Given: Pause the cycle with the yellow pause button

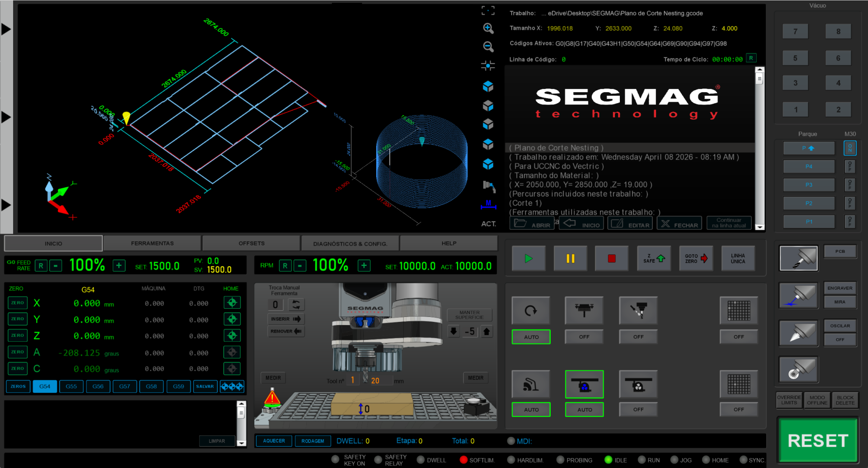Looking at the screenshot, I should pos(570,259).
